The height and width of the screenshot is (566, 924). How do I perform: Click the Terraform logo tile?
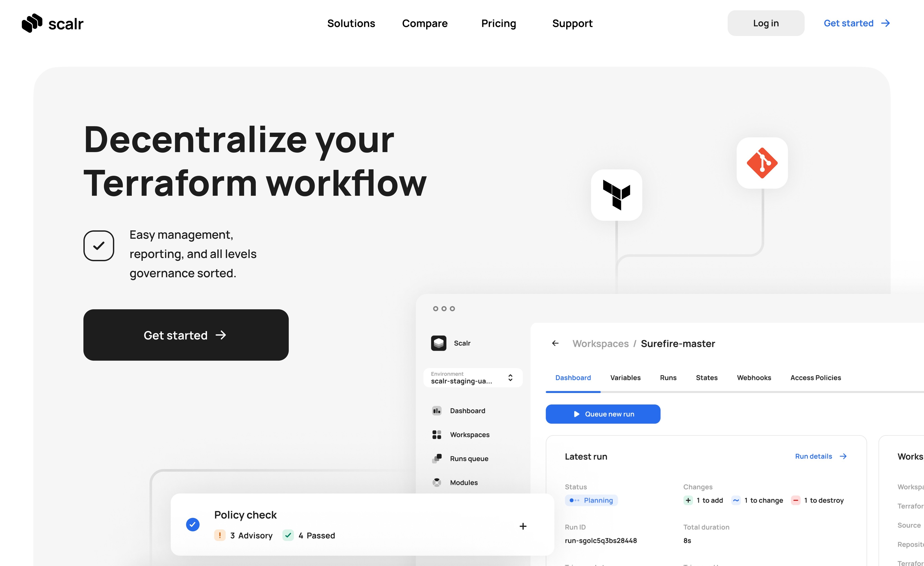tap(616, 195)
